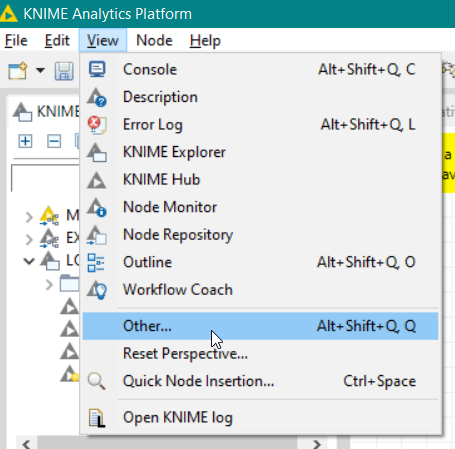Show the Outline view
The width and height of the screenshot is (455, 449).
(260, 262)
